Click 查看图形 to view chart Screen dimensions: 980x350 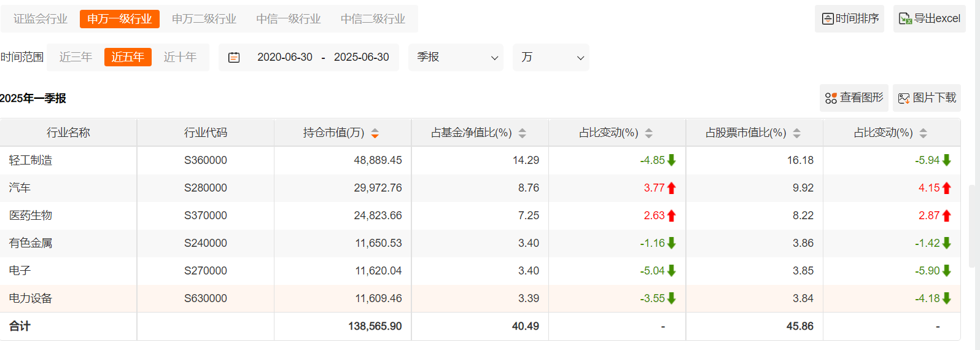click(x=854, y=98)
